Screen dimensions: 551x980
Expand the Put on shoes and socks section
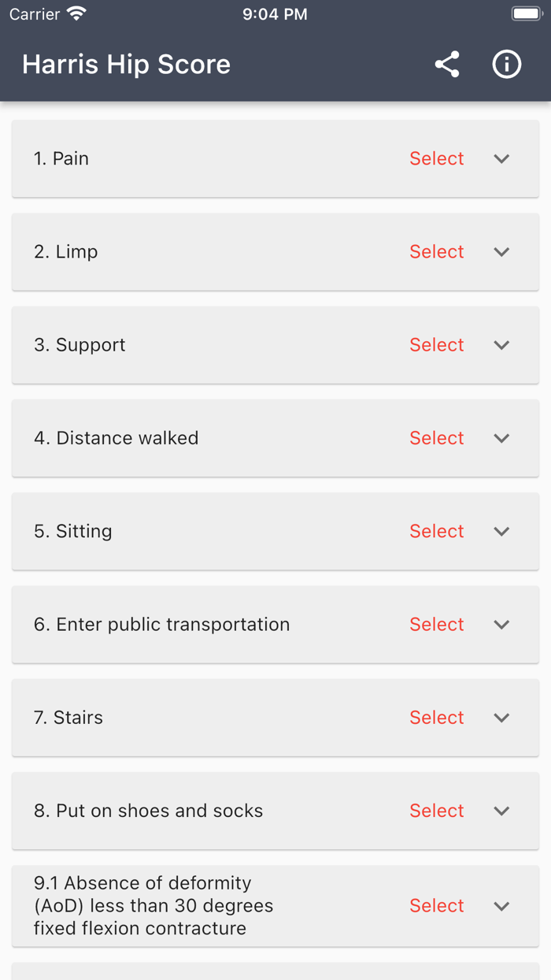click(501, 811)
